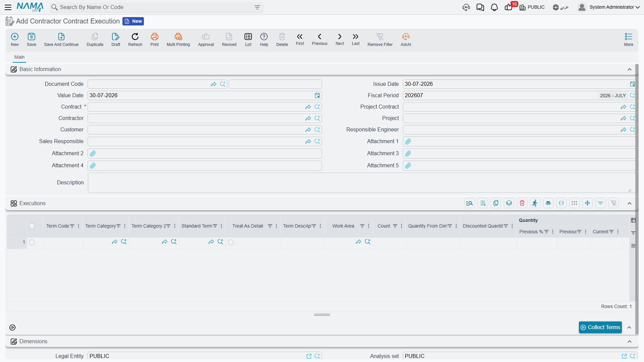Click the Executions grid resize handle bar
This screenshot has width=644, height=362.
[x=322, y=315]
